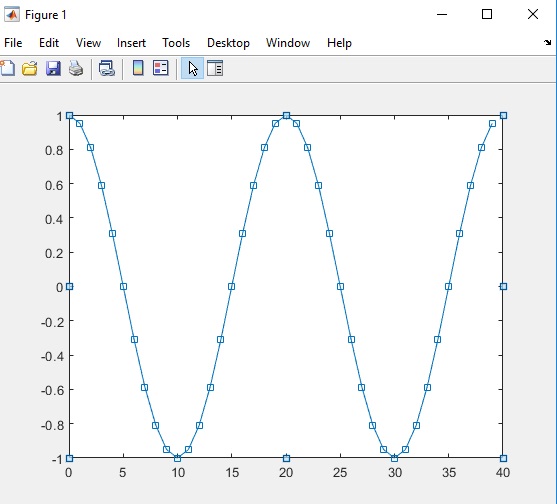The width and height of the screenshot is (557, 504).
Task: Click the MATLAB logo icon in title bar
Action: [x=12, y=15]
